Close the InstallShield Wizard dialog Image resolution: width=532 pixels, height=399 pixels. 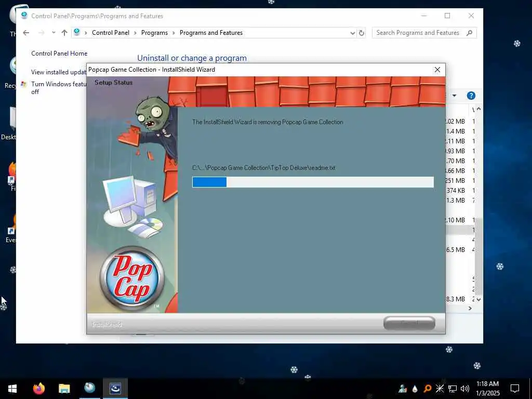click(437, 70)
